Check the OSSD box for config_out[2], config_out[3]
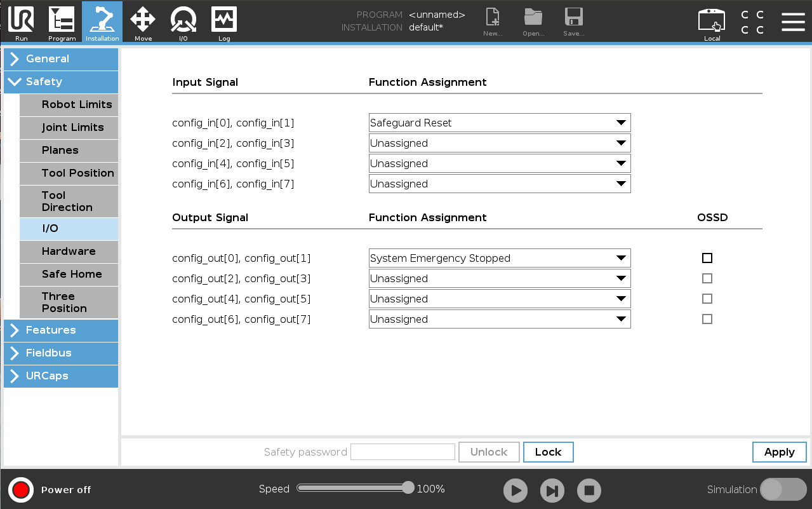Screen dimensions: 812x509 point(707,278)
